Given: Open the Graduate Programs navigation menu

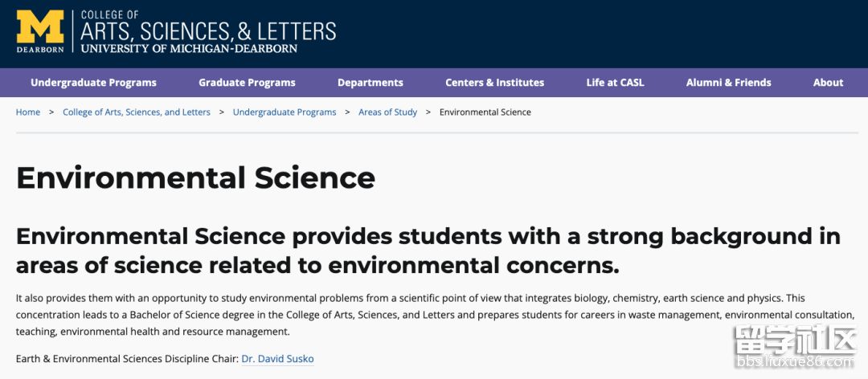Looking at the screenshot, I should [x=247, y=83].
